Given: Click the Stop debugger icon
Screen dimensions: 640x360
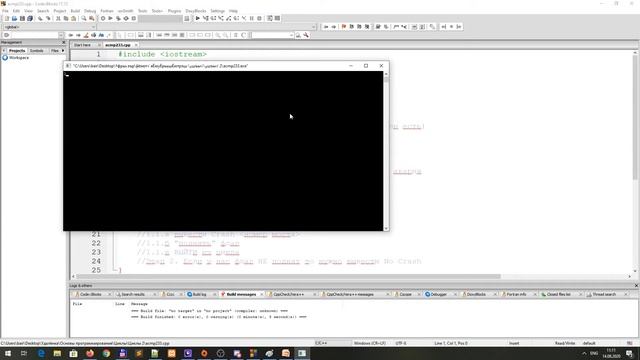Looking at the screenshot, I should pyautogui.click(x=260, y=18).
